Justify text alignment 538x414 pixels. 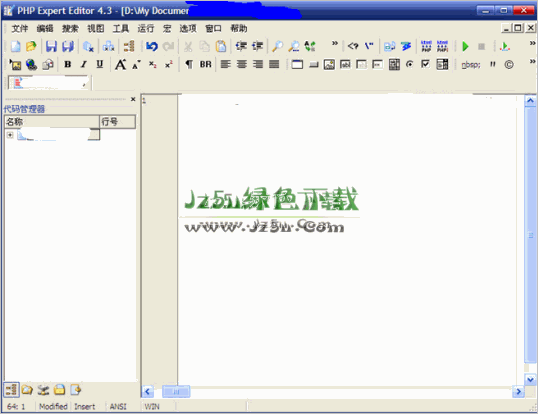(x=274, y=64)
